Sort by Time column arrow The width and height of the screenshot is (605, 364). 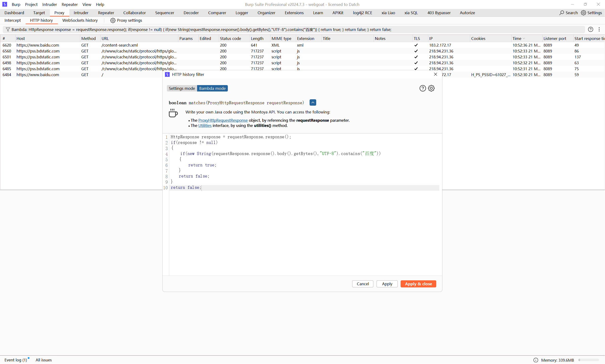[x=524, y=39]
